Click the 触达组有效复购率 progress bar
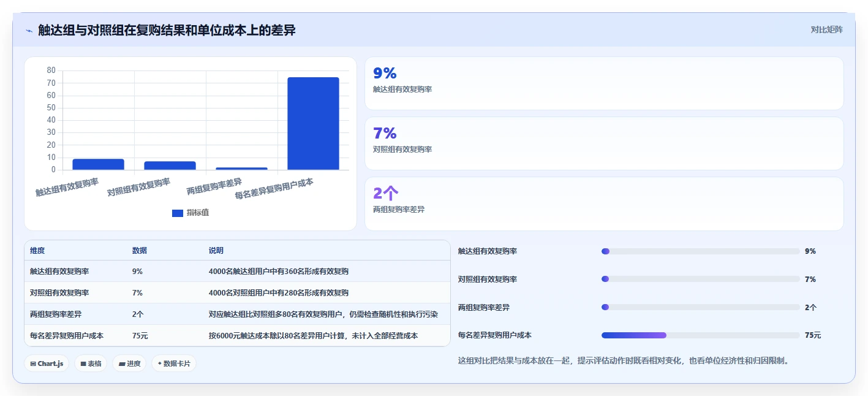Viewport: 868px width, 396px height. (701, 251)
